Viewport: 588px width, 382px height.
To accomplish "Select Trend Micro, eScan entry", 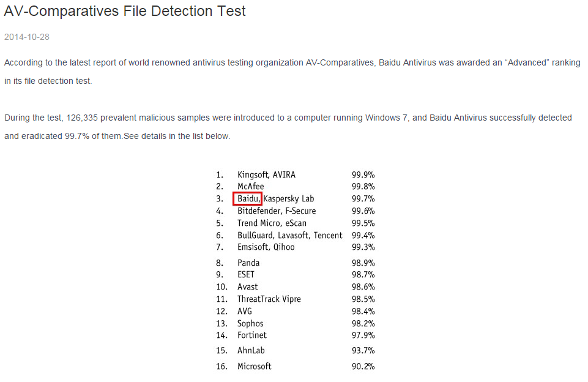I will point(272,223).
